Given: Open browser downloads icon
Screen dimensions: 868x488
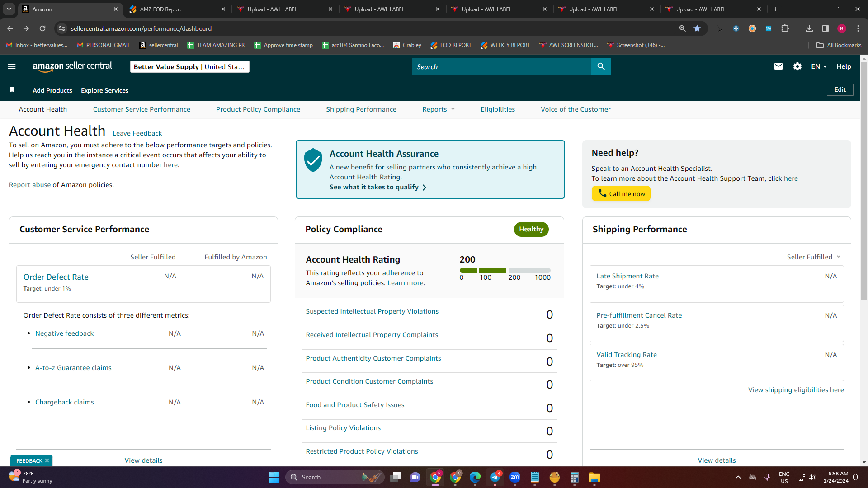Looking at the screenshot, I should point(809,28).
